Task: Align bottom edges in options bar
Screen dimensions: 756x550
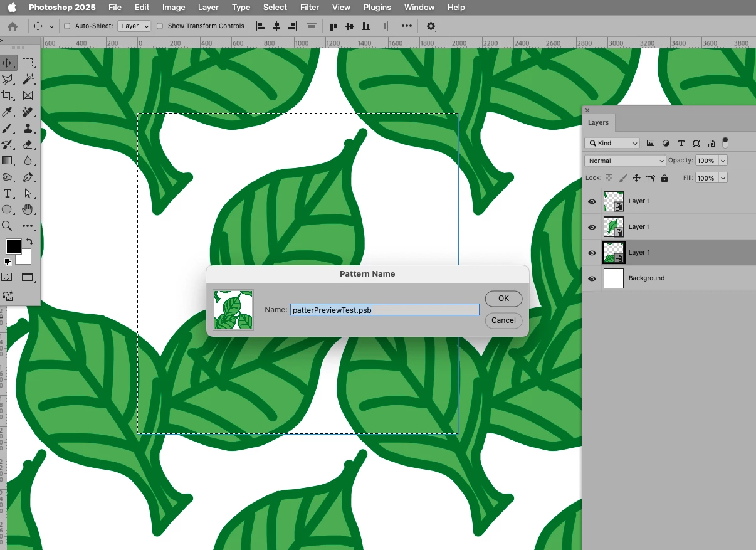Action: [366, 26]
